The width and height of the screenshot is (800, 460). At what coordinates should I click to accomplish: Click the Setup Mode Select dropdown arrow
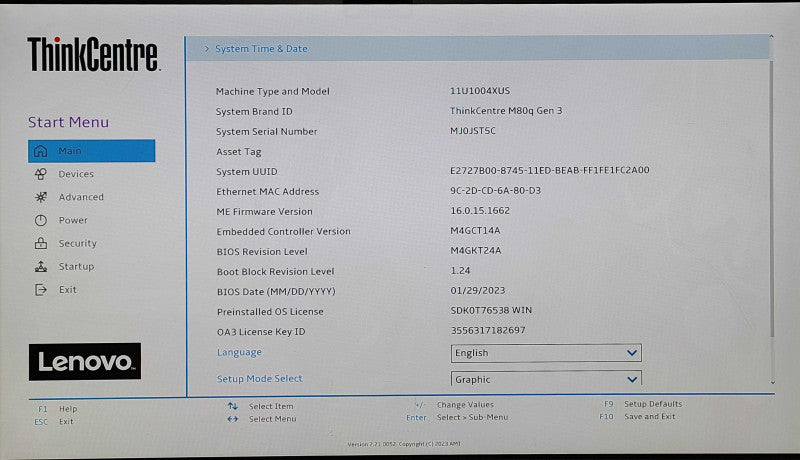(x=632, y=379)
